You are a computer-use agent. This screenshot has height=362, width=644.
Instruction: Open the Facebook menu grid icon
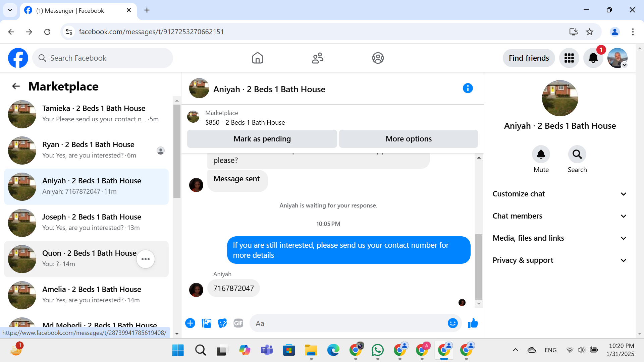coord(569,58)
